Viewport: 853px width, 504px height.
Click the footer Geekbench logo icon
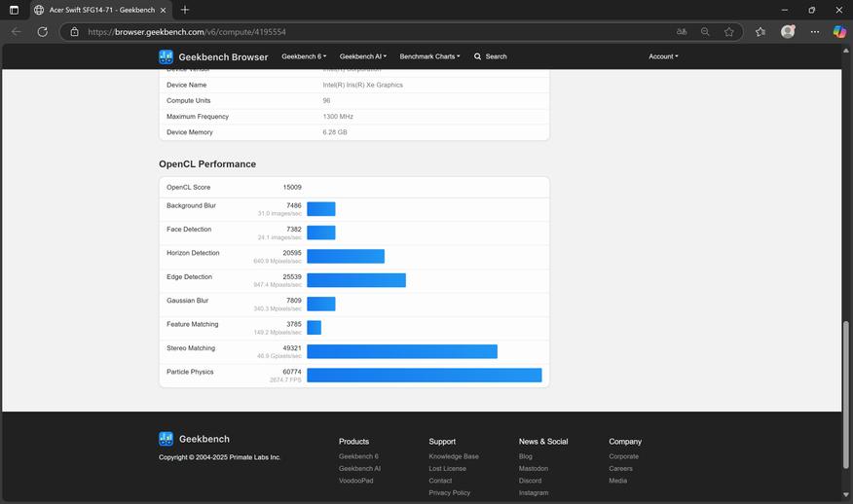167,439
